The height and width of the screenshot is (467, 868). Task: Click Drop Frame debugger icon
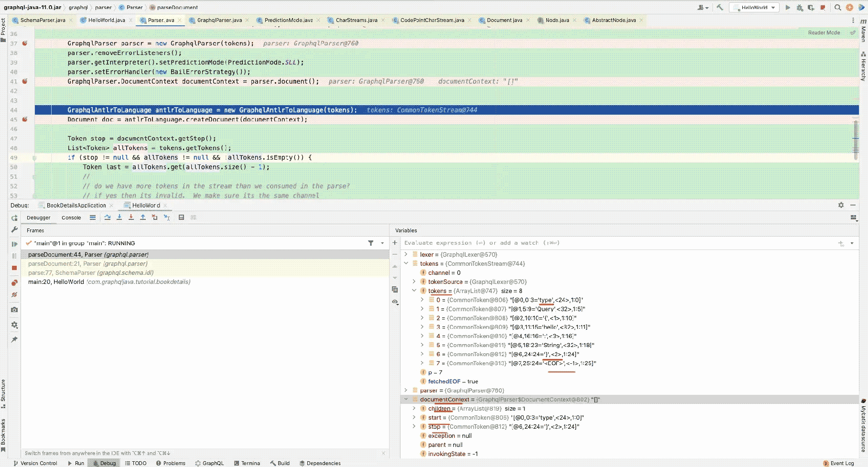(x=154, y=217)
